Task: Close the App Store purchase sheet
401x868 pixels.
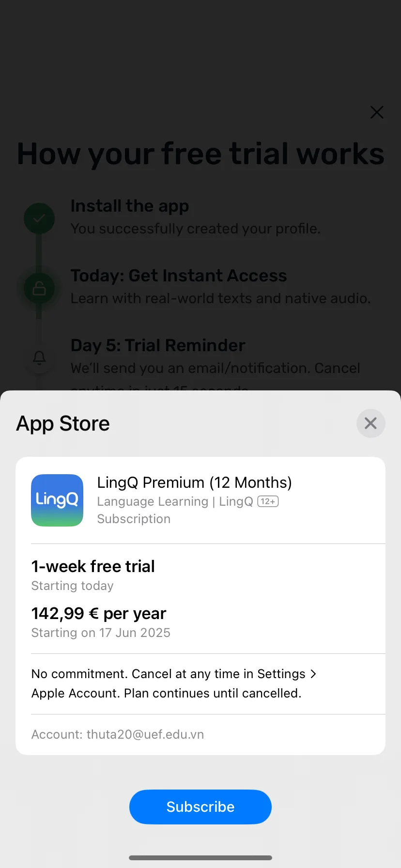Action: tap(371, 423)
